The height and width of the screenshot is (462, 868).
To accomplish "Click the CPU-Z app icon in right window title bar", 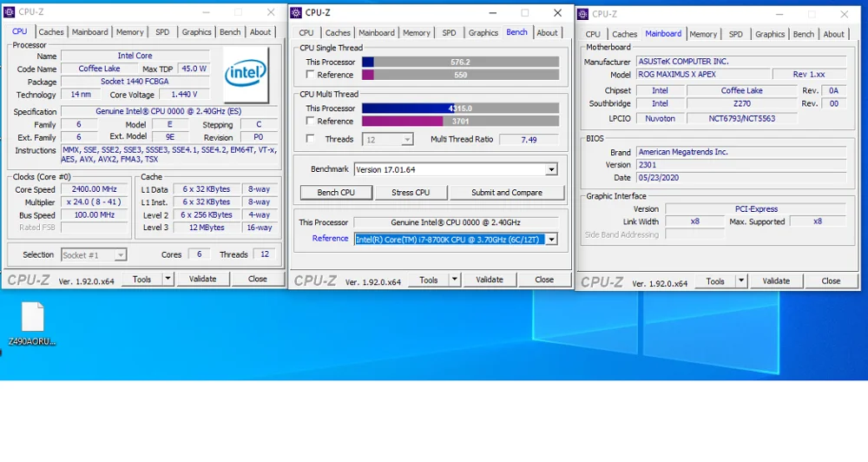I will coord(583,15).
